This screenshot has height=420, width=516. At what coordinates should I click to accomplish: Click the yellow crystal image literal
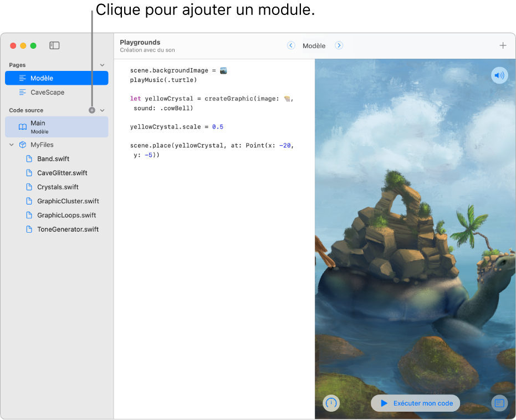click(287, 99)
